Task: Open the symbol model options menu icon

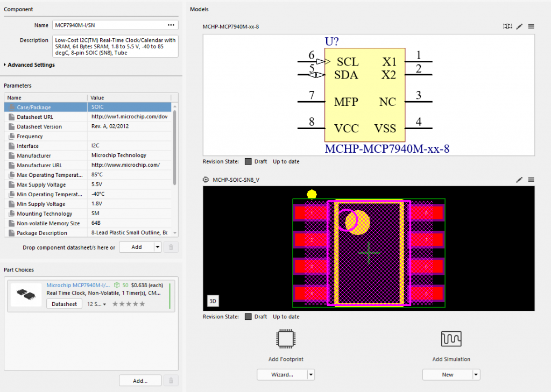Action: tap(531, 26)
